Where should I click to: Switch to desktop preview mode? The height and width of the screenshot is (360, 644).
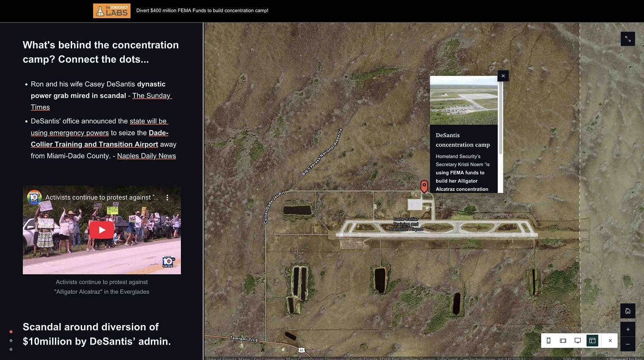click(578, 341)
